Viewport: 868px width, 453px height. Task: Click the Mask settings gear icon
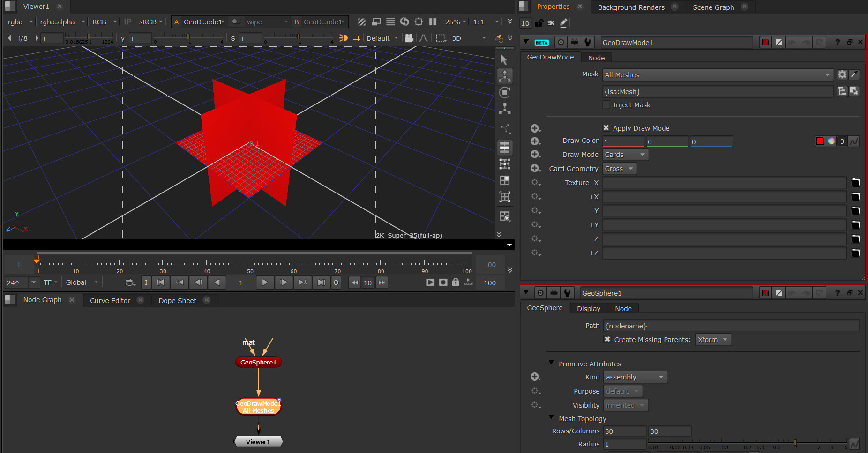click(842, 74)
